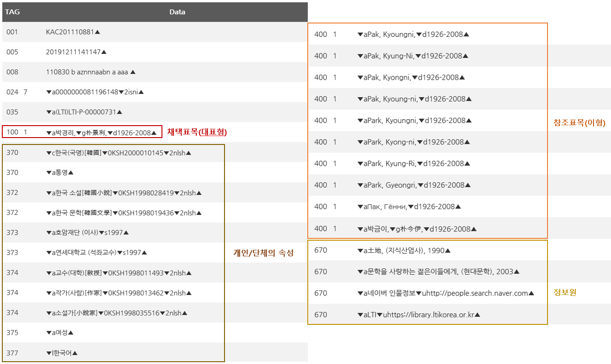
Task: Select the variant 'Pak, Kyoungni' 1926-2008
Action: click(x=413, y=34)
